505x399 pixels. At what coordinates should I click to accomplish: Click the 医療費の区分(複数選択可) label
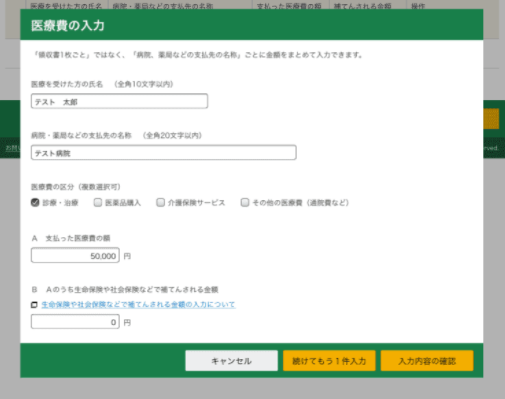click(x=76, y=187)
